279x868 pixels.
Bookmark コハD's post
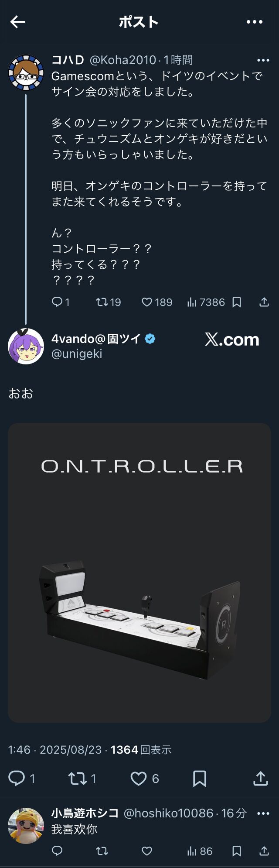(237, 302)
